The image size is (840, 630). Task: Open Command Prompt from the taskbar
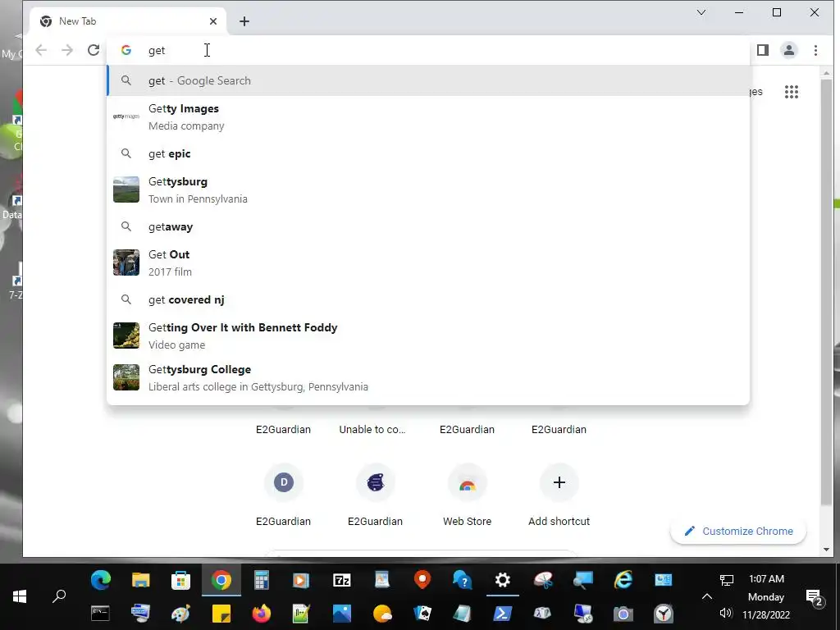(x=101, y=614)
